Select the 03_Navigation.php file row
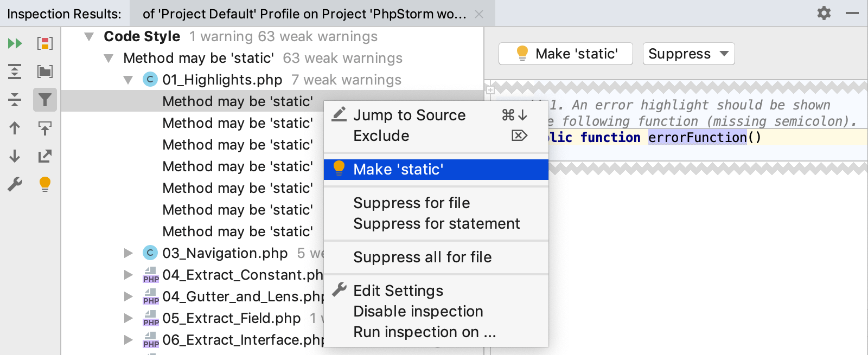 tap(193, 253)
